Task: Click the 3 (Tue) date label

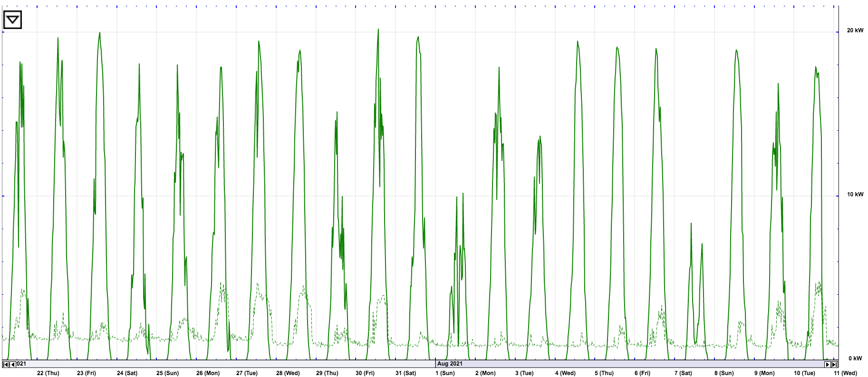Action: 524,373
